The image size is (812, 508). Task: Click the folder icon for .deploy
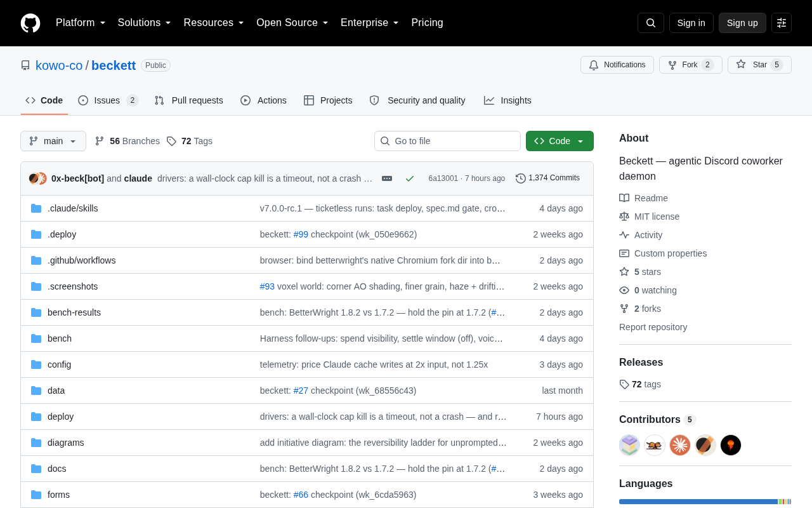36,234
